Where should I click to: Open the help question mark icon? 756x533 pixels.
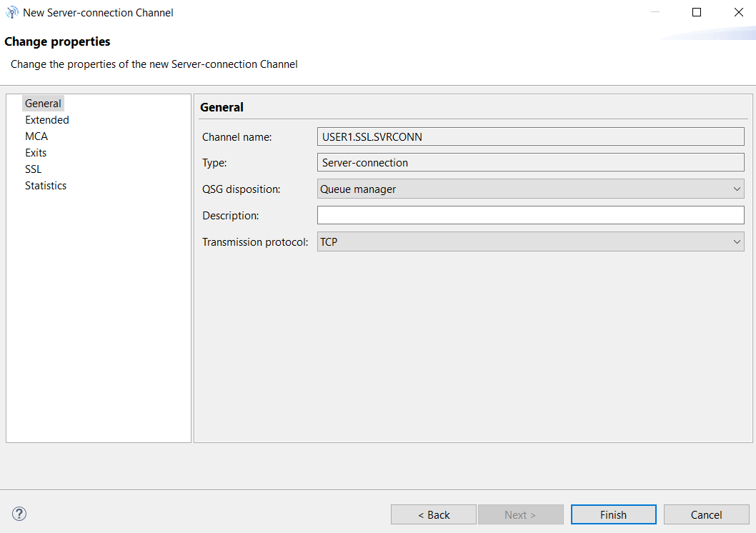click(19, 514)
